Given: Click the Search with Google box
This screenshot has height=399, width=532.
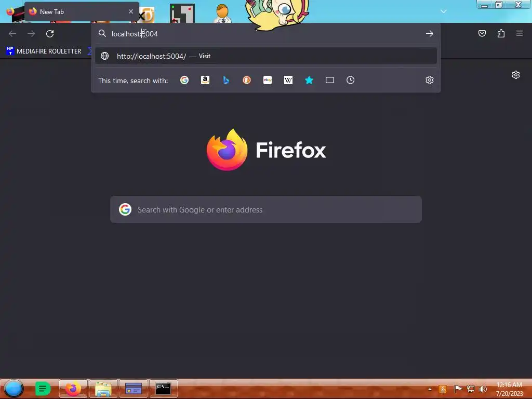Looking at the screenshot, I should coord(266,210).
